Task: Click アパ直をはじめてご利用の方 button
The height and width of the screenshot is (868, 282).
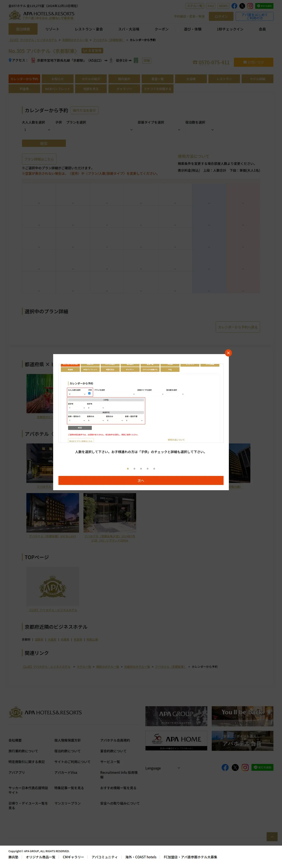Action: click(254, 16)
